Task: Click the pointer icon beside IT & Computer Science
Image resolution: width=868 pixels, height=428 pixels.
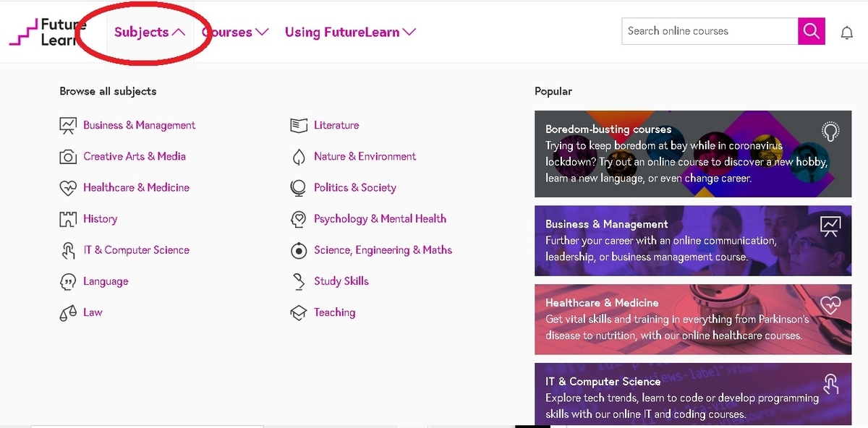Action: click(x=68, y=251)
